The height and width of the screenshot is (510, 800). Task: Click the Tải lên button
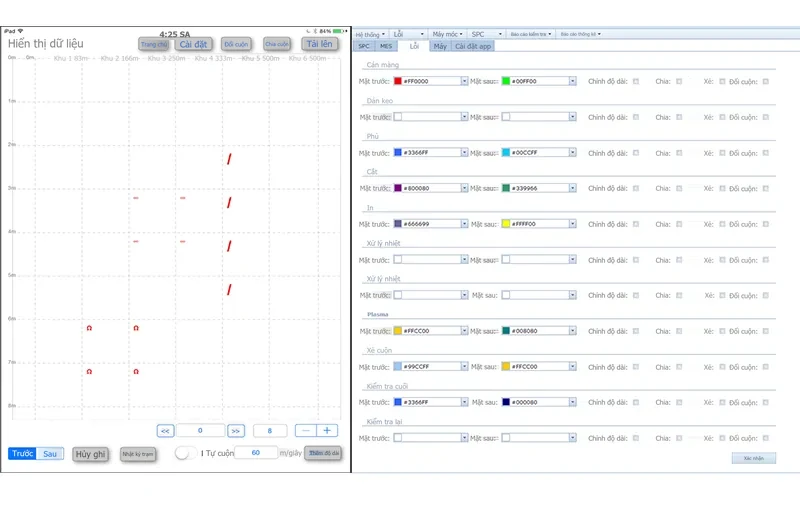point(319,44)
